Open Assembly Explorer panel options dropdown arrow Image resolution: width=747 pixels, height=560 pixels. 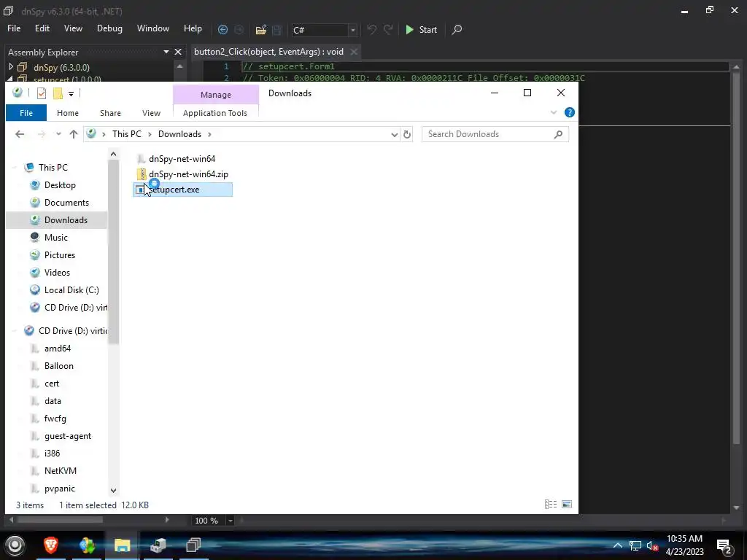[x=166, y=52]
